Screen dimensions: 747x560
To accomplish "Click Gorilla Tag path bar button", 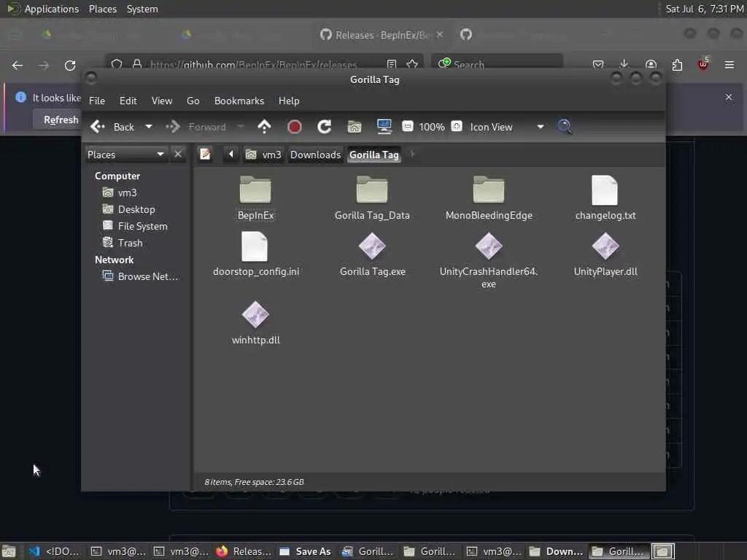I will pyautogui.click(x=374, y=155).
